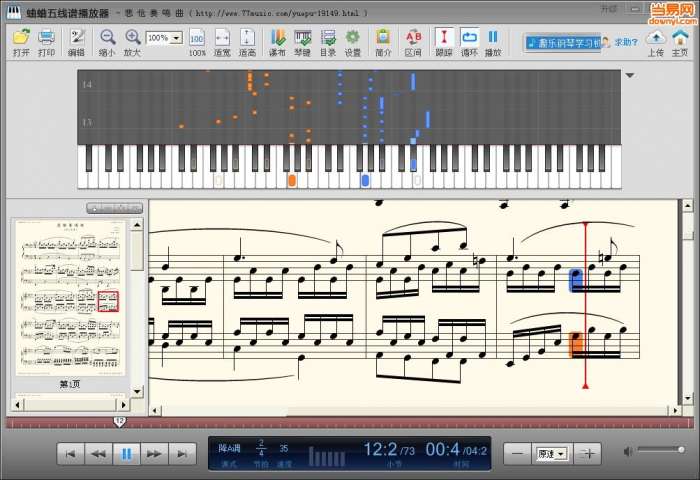Toggle the piano keyboard (琴键) panel
This screenshot has height=480, width=700.
(302, 38)
